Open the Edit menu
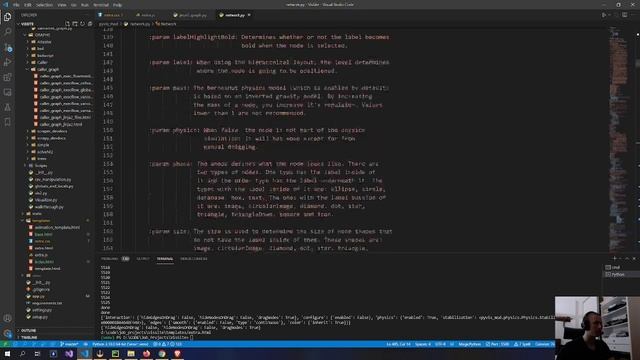Image resolution: width=640 pixels, height=360 pixels. [x=27, y=5]
